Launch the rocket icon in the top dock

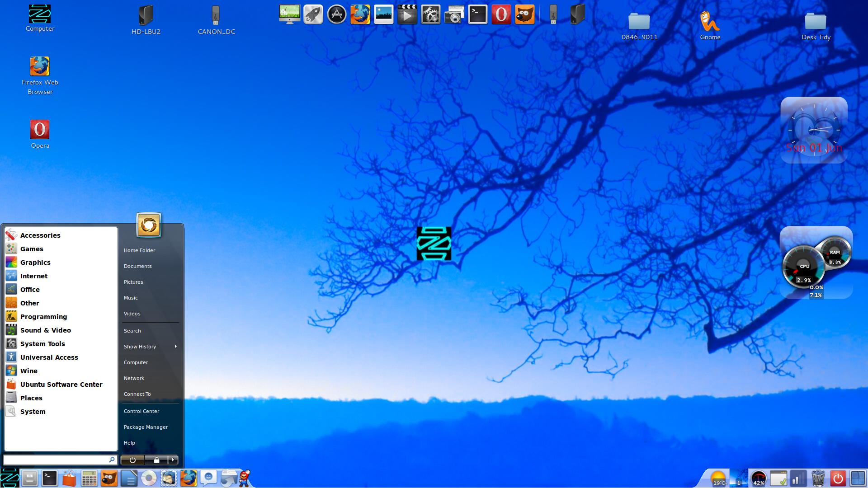click(313, 15)
